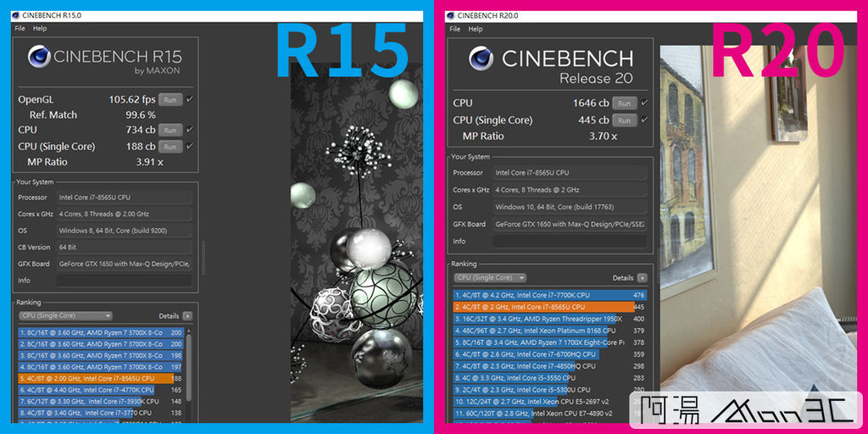Select Xeon Platinum 8168 row in R20 ranking
This screenshot has width=868, height=434.
549,331
